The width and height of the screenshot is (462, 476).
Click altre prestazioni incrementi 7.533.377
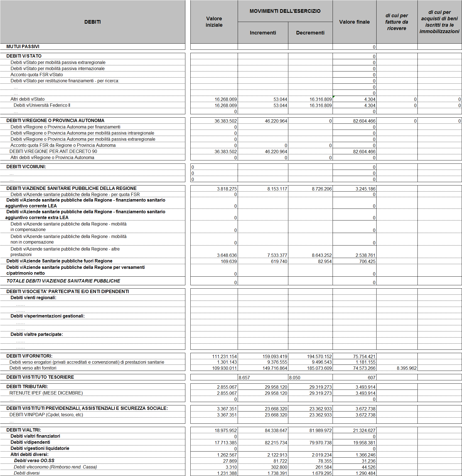pyautogui.click(x=277, y=255)
